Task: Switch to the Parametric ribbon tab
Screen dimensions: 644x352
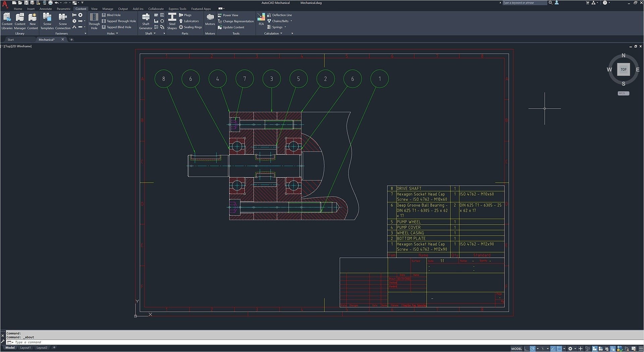Action: [x=64, y=9]
